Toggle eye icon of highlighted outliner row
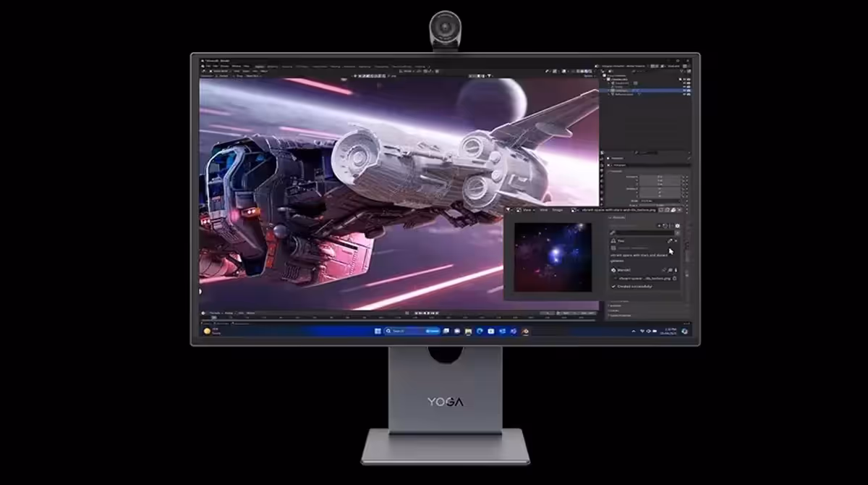This screenshot has height=485, width=868. click(684, 90)
